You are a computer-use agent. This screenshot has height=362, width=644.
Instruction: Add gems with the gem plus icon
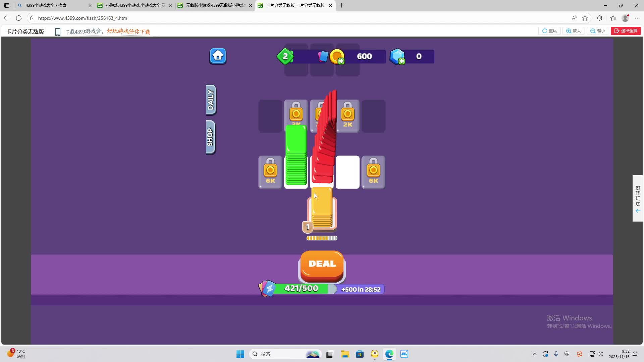401,61
